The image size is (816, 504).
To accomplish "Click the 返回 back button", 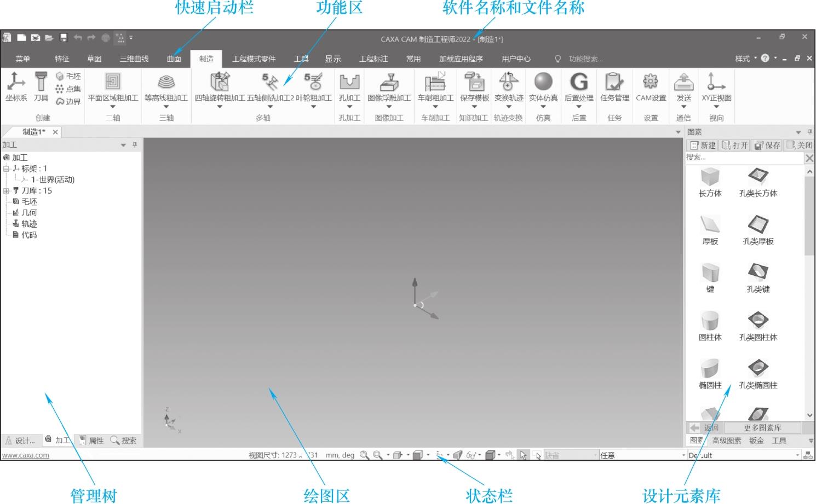I will click(x=705, y=427).
